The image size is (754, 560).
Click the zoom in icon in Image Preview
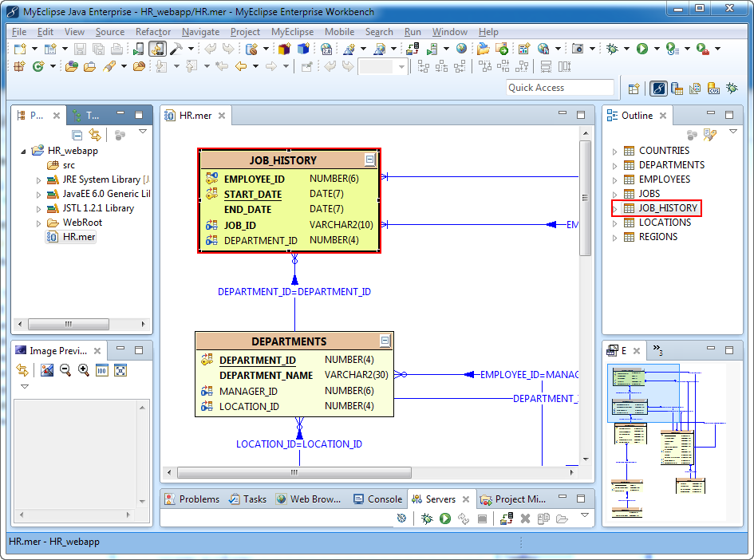83,370
